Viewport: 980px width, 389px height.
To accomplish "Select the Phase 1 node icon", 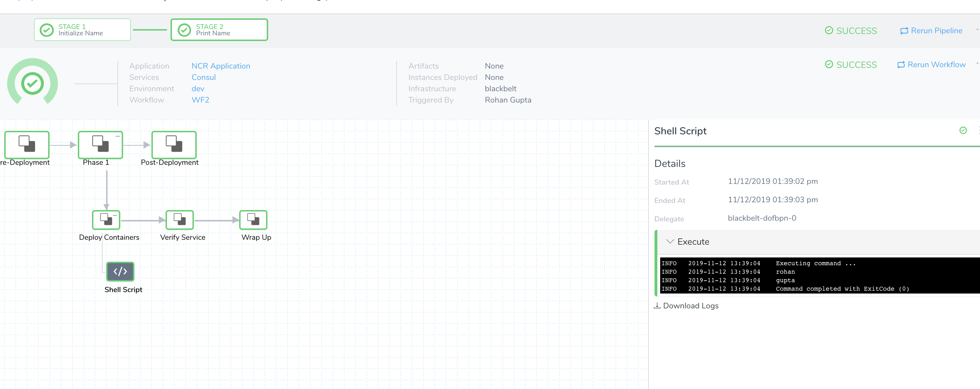I will pos(100,145).
